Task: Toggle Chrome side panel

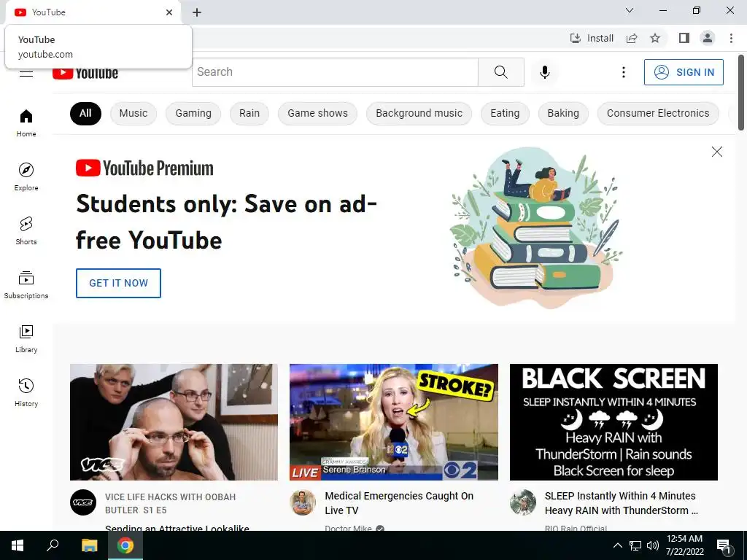Action: [x=684, y=38]
